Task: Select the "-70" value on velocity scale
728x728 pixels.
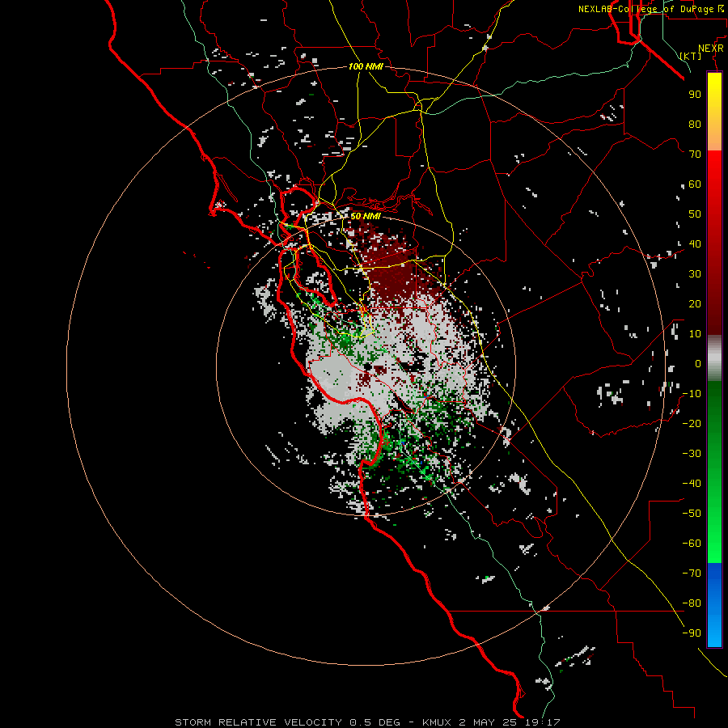Action: (692, 574)
